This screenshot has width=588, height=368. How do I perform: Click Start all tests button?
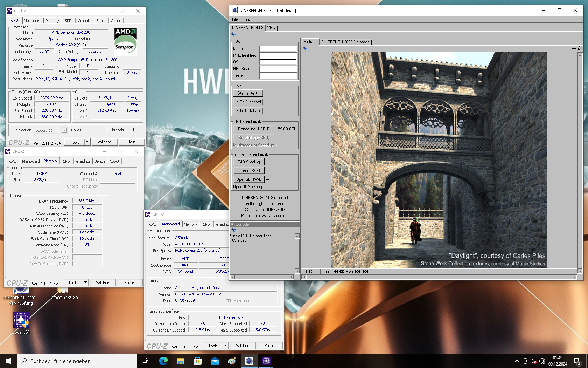tap(248, 93)
